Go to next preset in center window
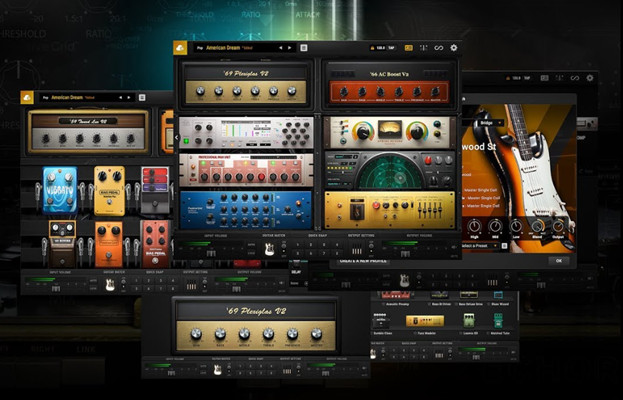623x400 pixels. point(290,48)
